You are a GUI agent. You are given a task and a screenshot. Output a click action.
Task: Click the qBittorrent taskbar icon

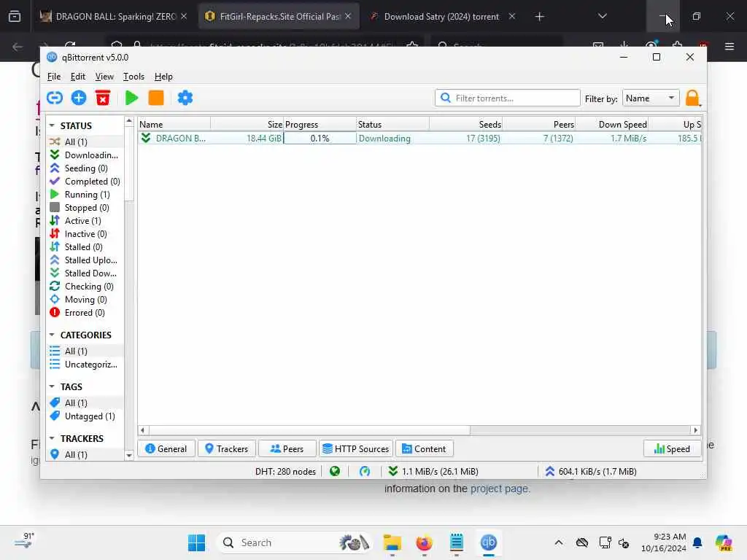[x=488, y=542]
